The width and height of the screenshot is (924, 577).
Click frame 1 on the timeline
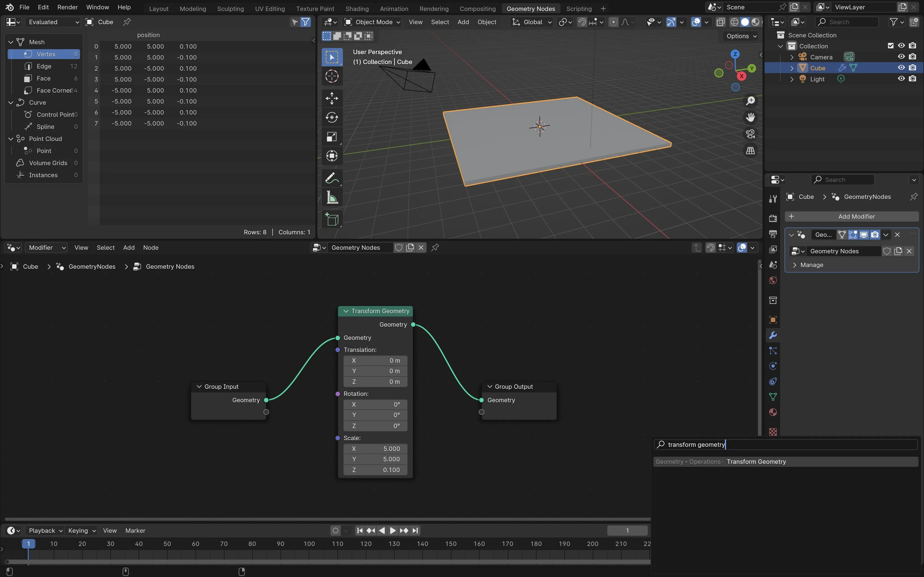(29, 544)
